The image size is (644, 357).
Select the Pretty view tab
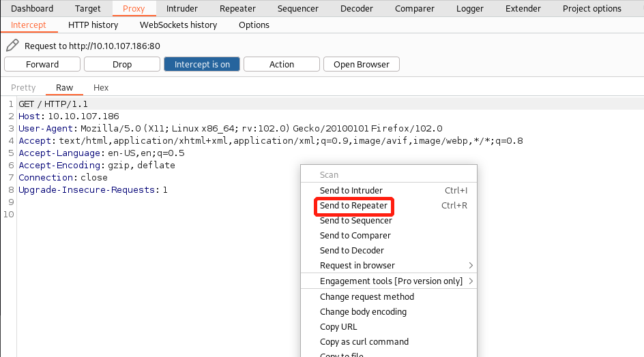coord(23,87)
